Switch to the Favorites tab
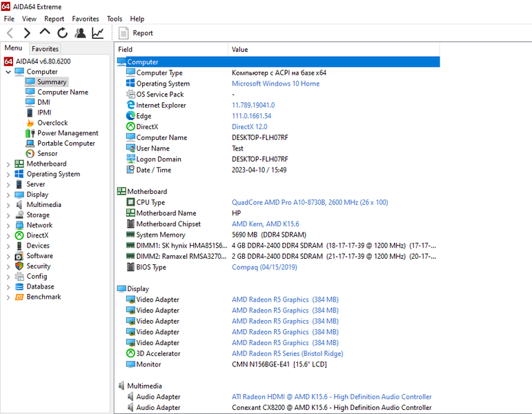Viewport: 532px width, 414px height. [45, 49]
